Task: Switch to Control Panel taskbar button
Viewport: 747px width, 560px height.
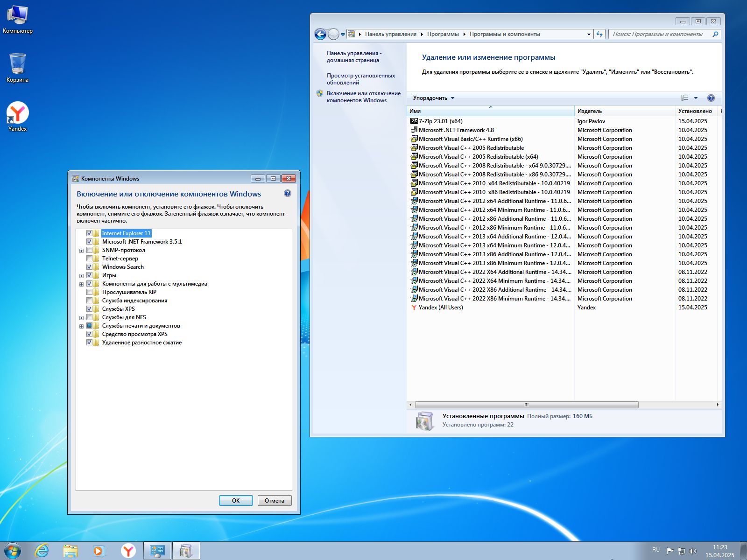Action: coord(157,551)
